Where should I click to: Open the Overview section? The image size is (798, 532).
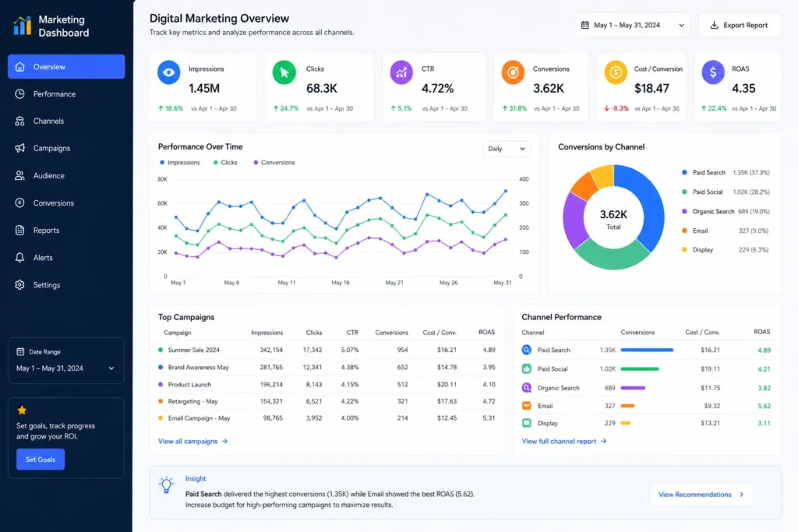click(x=66, y=67)
